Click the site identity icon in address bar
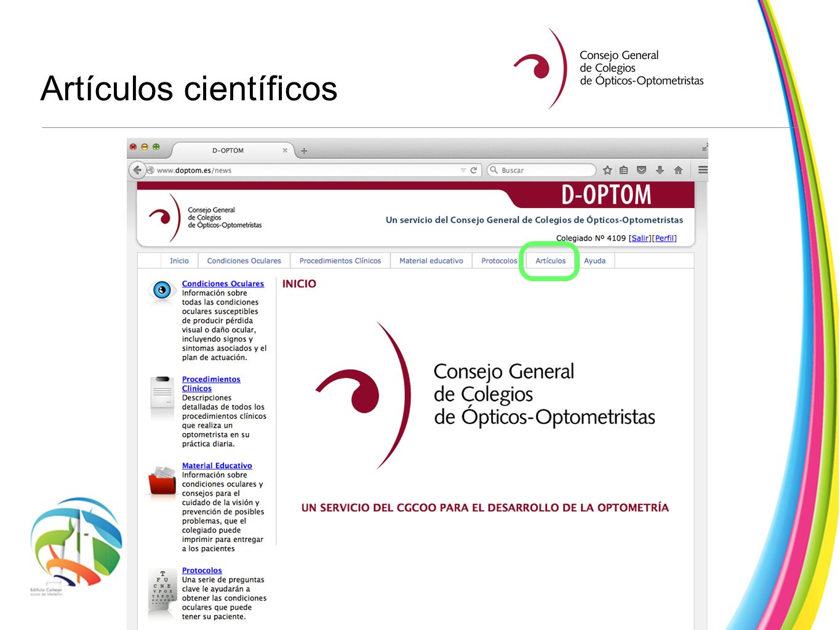The image size is (840, 630). click(151, 170)
